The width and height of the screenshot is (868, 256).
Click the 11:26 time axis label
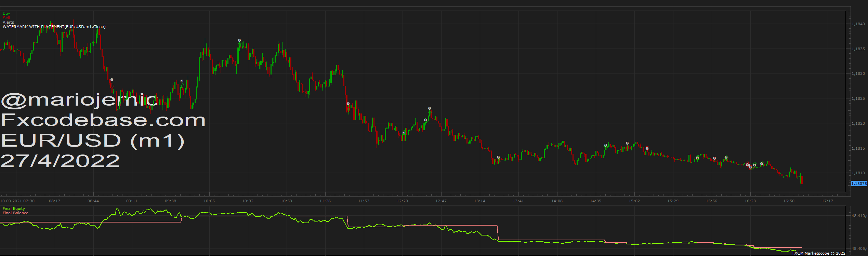325,201
